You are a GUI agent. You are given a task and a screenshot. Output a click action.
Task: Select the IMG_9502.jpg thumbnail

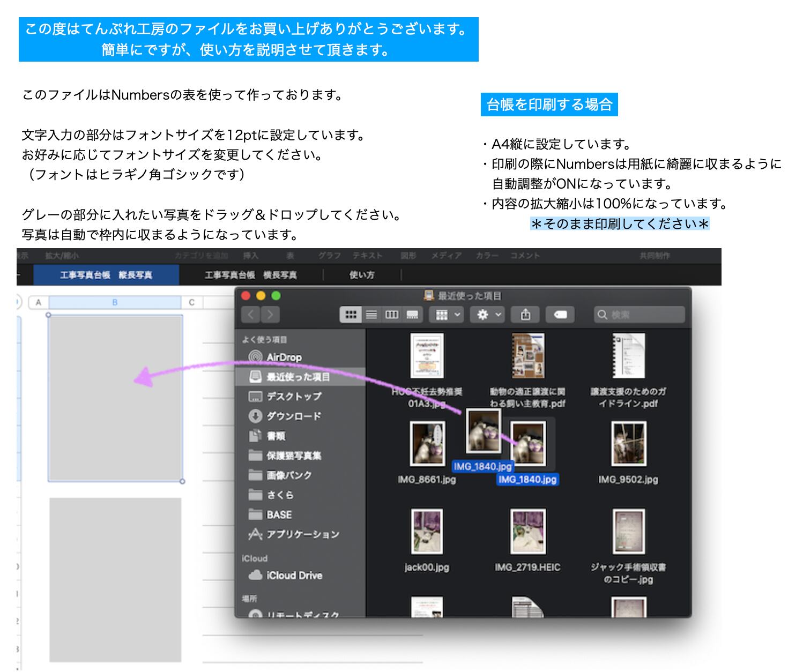[x=628, y=444]
